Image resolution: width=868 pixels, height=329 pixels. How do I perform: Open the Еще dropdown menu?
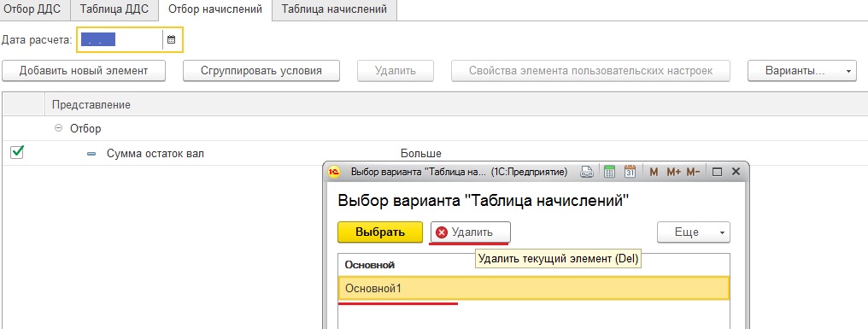click(x=694, y=232)
